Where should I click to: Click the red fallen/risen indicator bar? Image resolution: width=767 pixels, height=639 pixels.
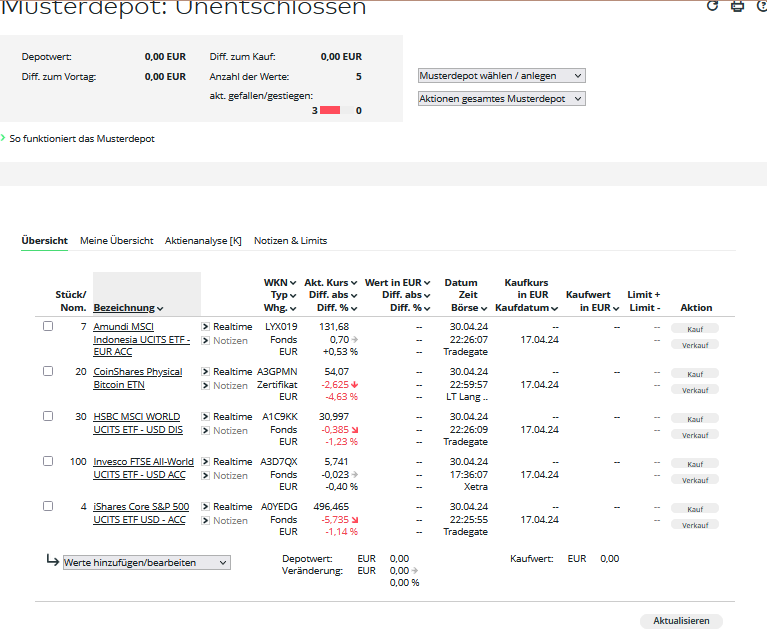[330, 110]
